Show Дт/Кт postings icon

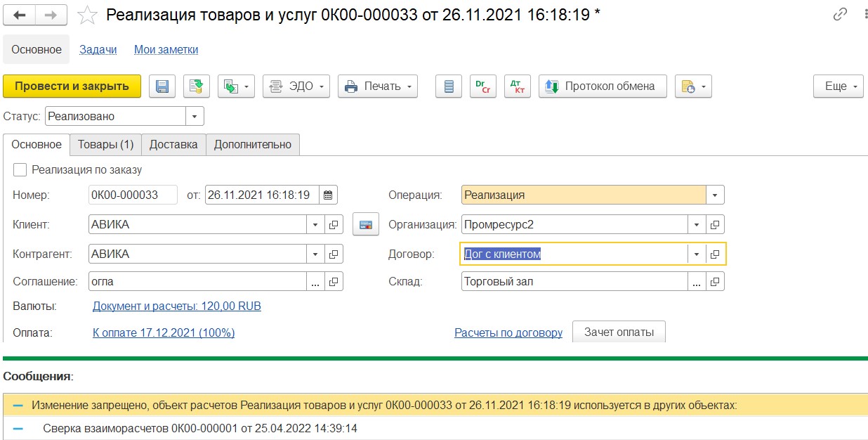click(518, 86)
